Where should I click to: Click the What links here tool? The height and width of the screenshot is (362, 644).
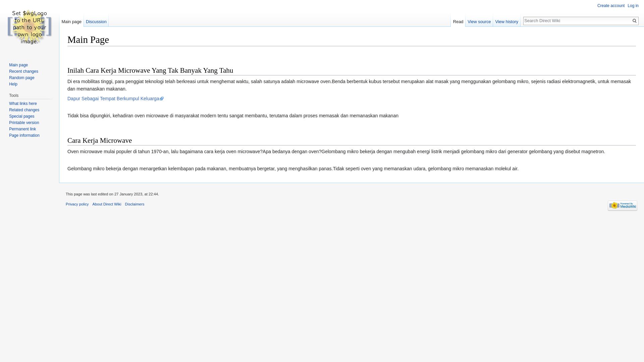click(22, 104)
